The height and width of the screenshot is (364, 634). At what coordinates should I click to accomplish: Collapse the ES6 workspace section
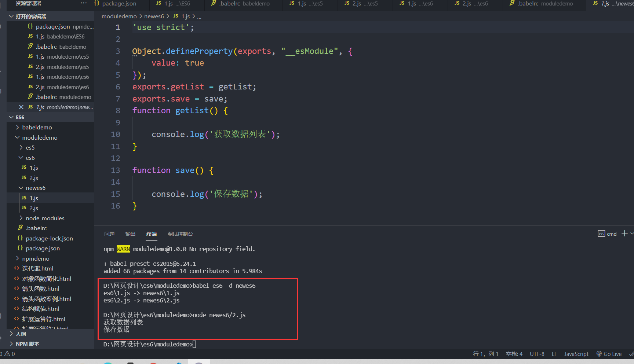(50, 117)
